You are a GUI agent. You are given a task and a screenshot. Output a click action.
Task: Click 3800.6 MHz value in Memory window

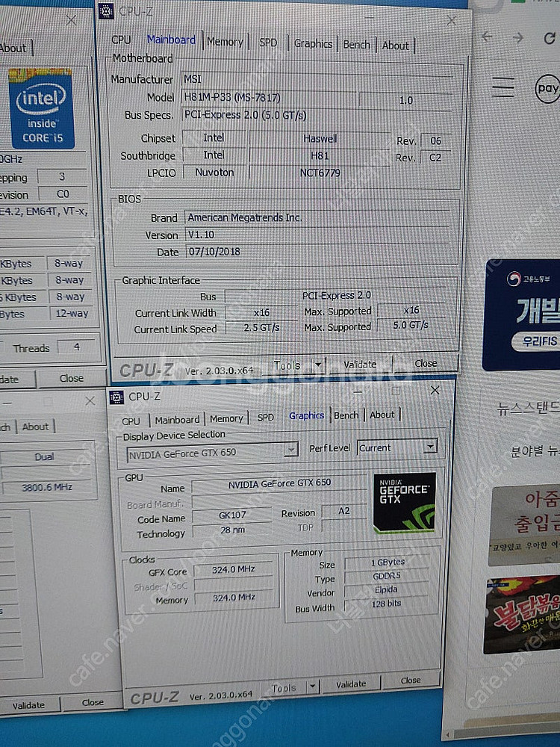pyautogui.click(x=47, y=487)
